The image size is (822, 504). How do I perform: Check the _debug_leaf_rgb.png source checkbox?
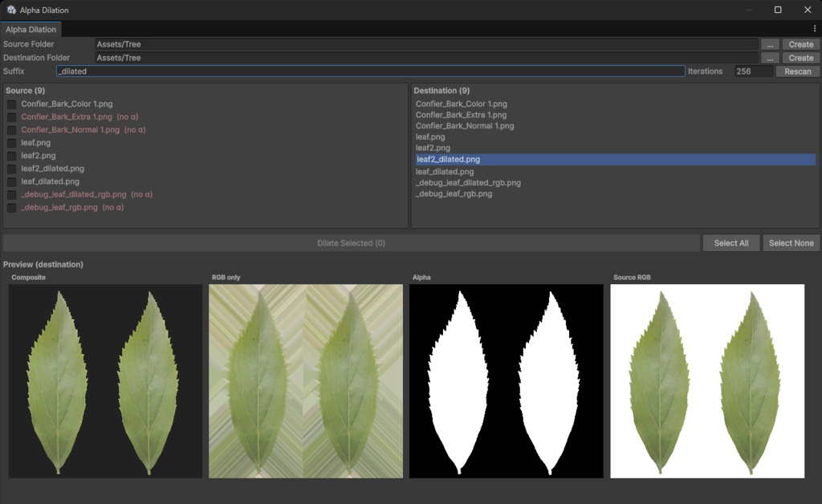pos(11,208)
